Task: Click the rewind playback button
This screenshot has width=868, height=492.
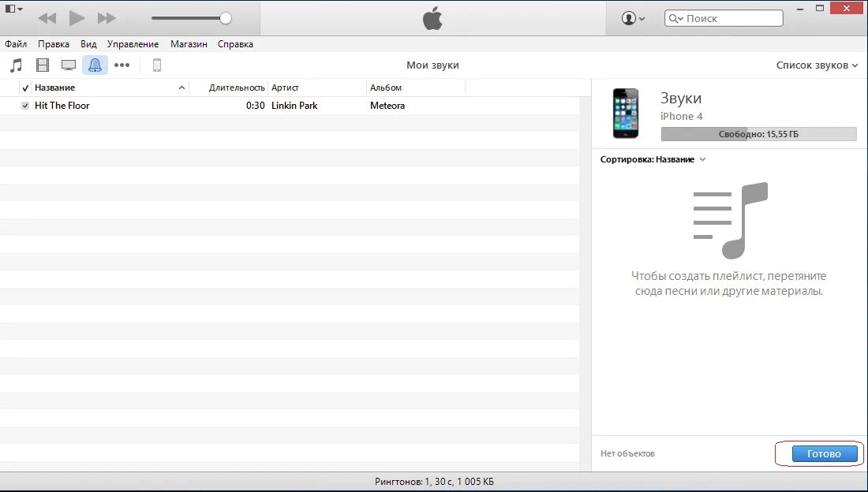Action: (x=47, y=18)
